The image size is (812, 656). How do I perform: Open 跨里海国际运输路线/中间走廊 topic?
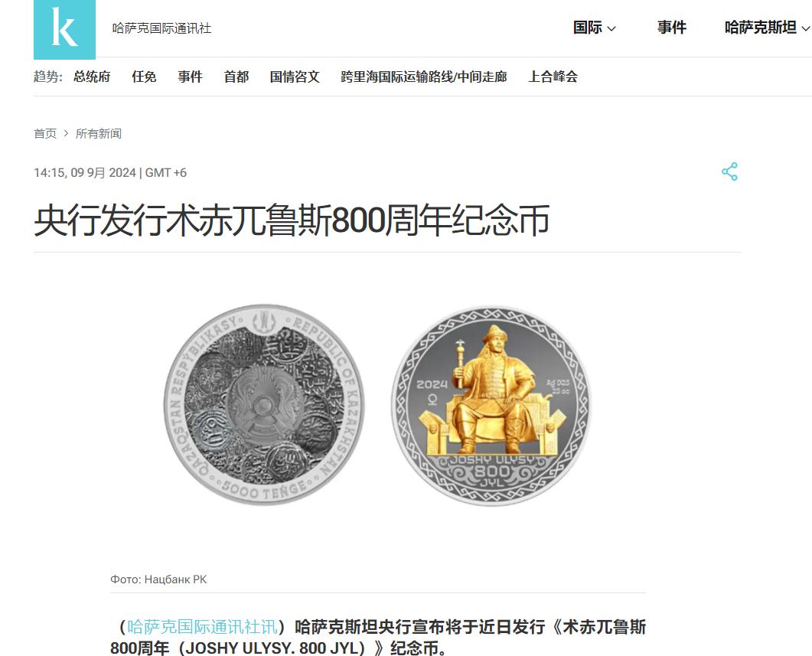(424, 77)
